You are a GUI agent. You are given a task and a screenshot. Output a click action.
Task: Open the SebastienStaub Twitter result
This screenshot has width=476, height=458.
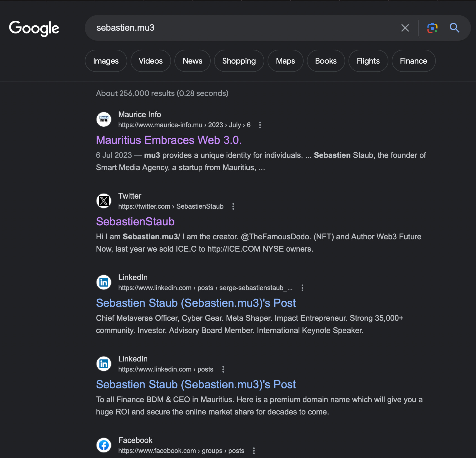(135, 221)
